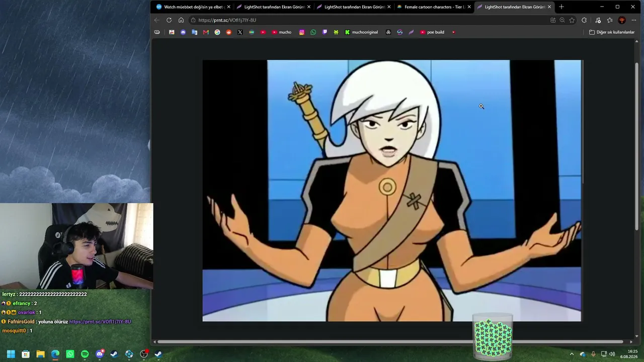644x362 pixels.
Task: Open File Explorer from taskbar
Action: pyautogui.click(x=40, y=354)
